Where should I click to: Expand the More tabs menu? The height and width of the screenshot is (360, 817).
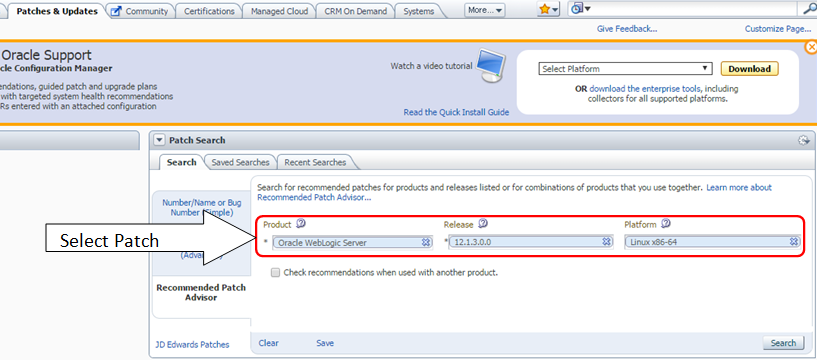coord(485,10)
